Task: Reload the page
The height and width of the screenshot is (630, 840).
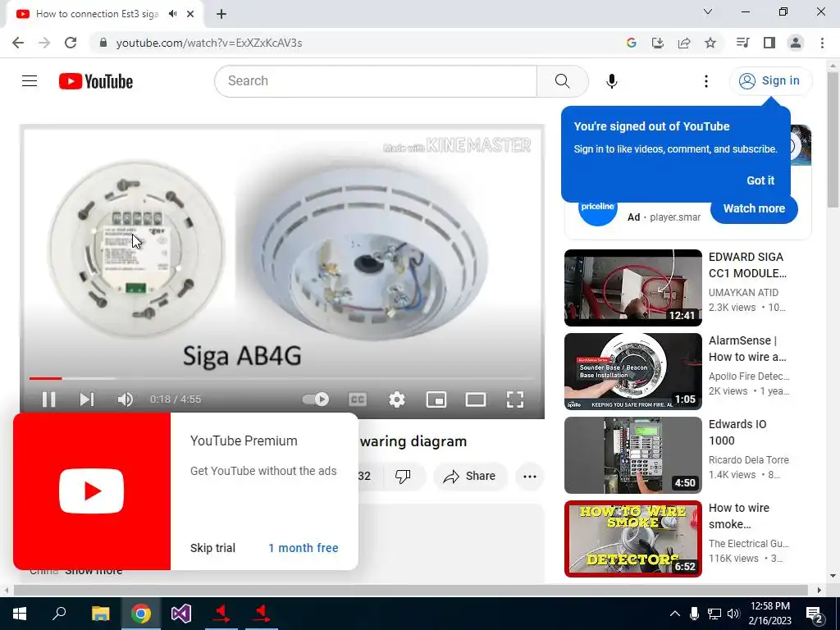Action: point(71,43)
